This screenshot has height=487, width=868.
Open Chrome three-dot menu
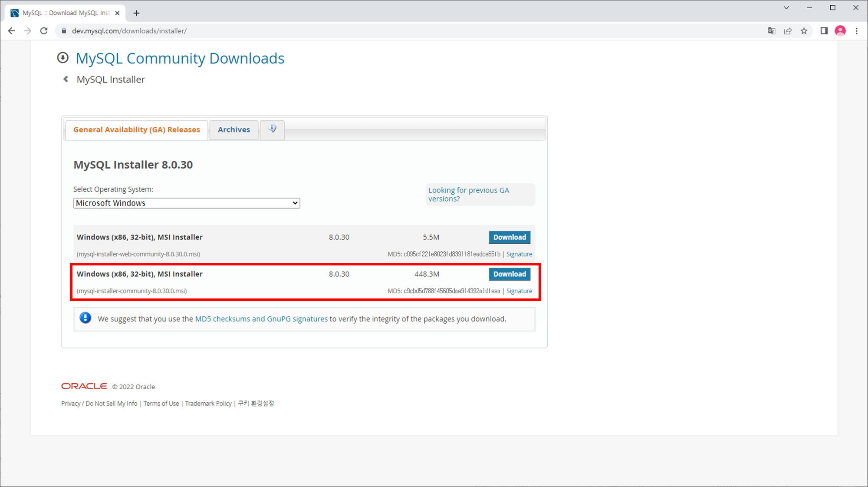(857, 31)
